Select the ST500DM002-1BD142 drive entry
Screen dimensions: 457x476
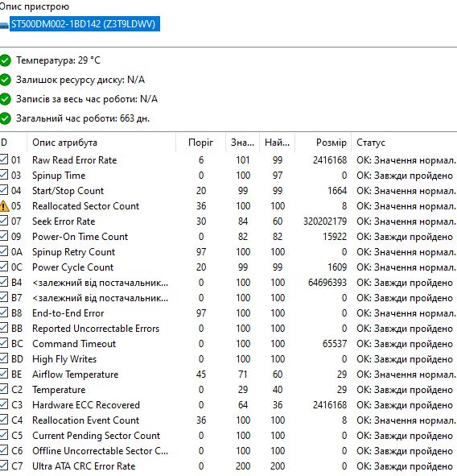(85, 24)
